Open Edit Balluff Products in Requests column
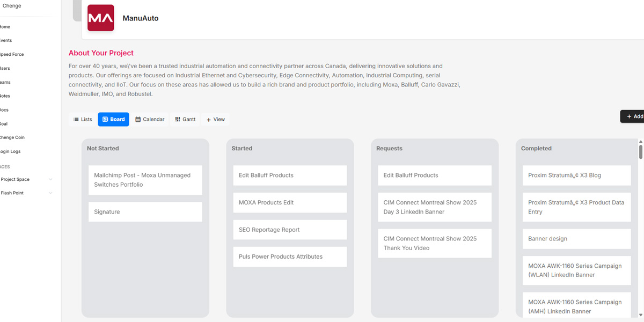Screen dimensions: 644x322 coord(435,175)
